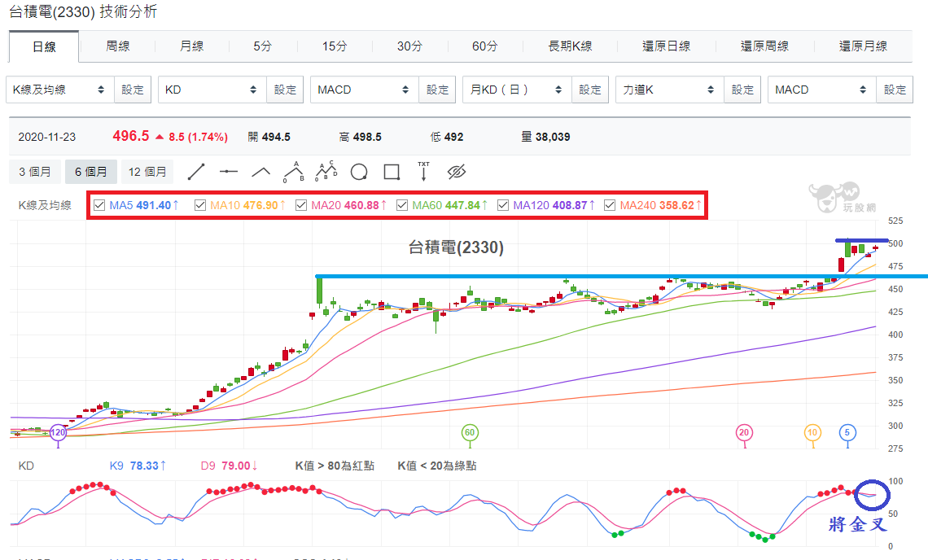
Task: Click the pink 20 MA marker
Action: [744, 433]
